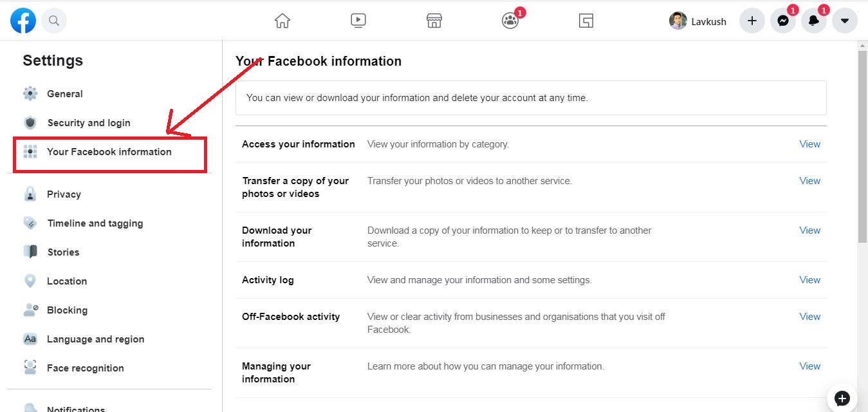Screen dimensions: 868x412
Task: Click the plus Create button
Action: tap(752, 21)
